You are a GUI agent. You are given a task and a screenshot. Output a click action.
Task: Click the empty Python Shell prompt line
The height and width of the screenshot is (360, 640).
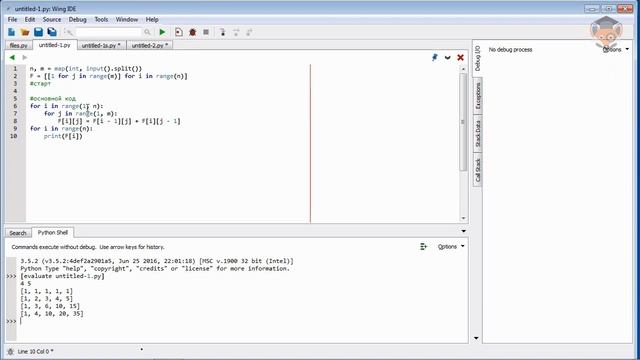241,321
